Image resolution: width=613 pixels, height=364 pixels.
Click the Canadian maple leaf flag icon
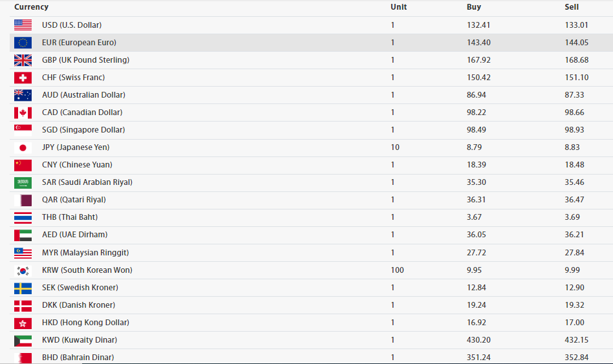coord(23,112)
